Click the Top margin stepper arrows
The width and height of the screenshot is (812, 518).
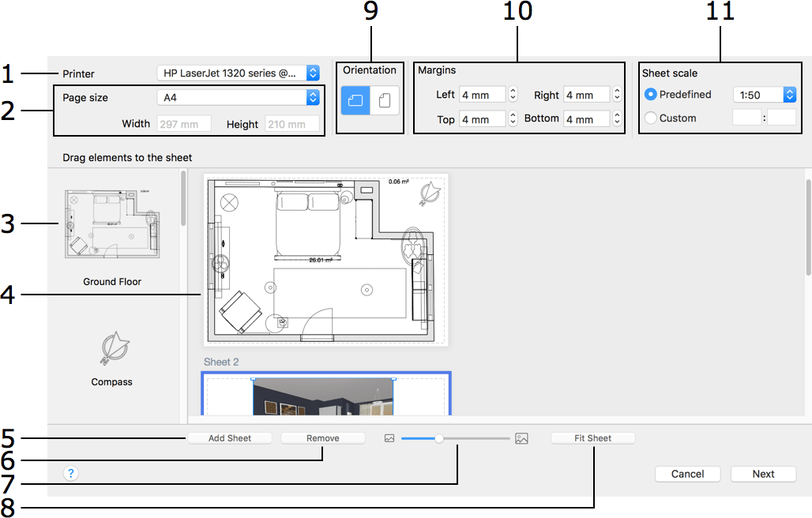513,119
